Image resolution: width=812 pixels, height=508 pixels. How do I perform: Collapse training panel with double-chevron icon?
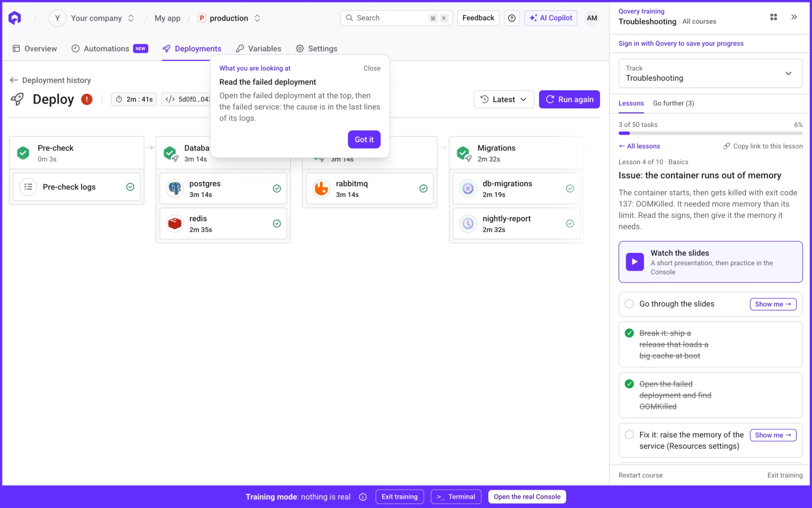pos(794,17)
